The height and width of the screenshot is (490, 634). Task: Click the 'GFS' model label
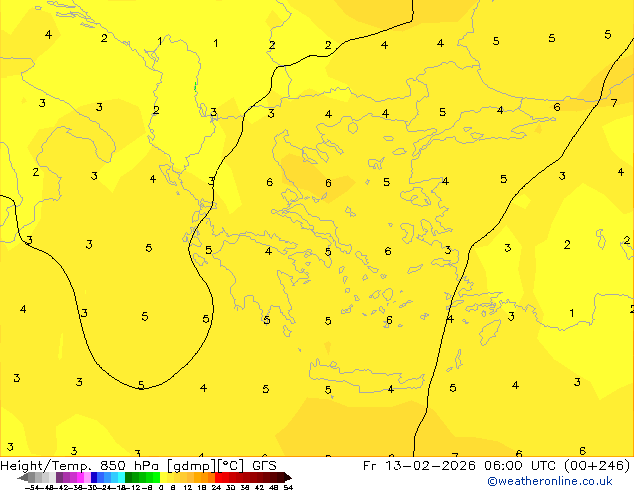pyautogui.click(x=264, y=466)
